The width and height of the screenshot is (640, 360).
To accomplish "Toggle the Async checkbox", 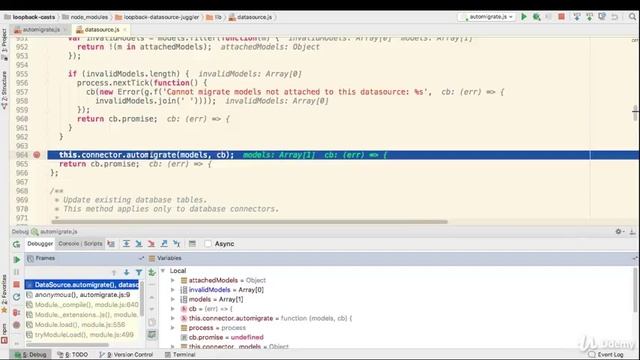I will tap(208, 244).
